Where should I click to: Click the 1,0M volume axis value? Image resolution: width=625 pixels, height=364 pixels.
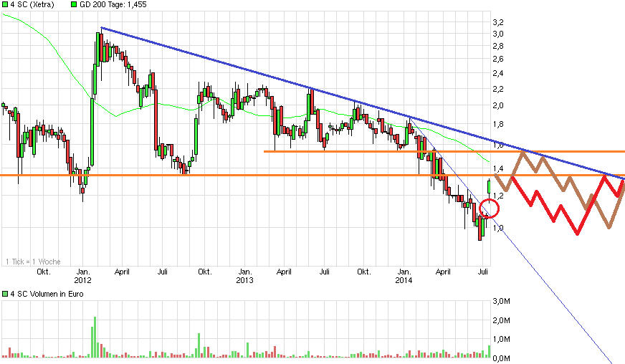[x=502, y=340]
